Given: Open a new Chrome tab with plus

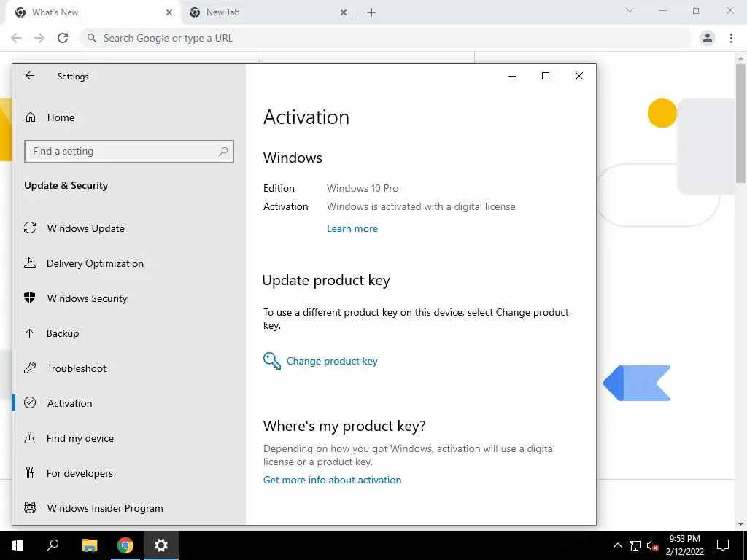Looking at the screenshot, I should click(371, 12).
